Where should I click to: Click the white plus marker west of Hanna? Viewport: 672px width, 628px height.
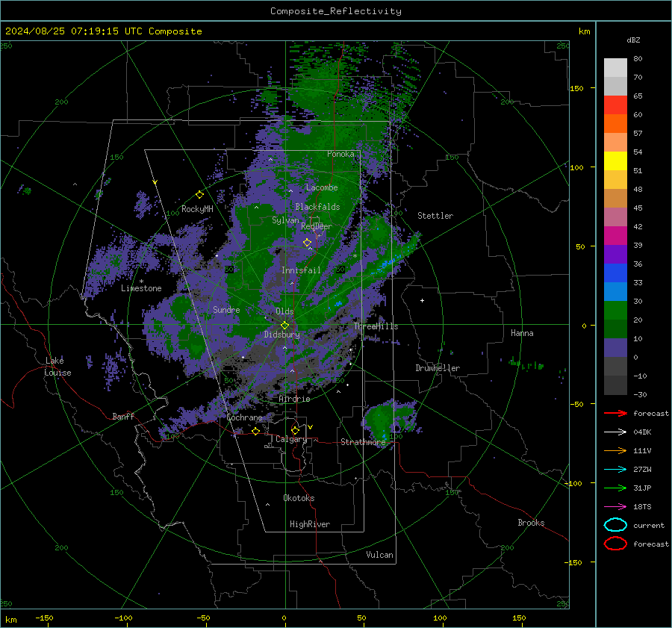point(422,300)
